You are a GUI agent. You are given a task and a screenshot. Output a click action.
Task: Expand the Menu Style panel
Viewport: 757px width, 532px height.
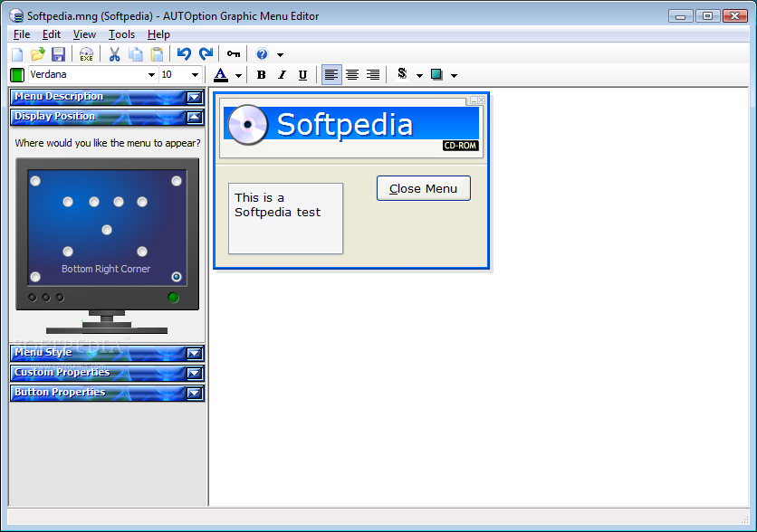click(x=194, y=354)
